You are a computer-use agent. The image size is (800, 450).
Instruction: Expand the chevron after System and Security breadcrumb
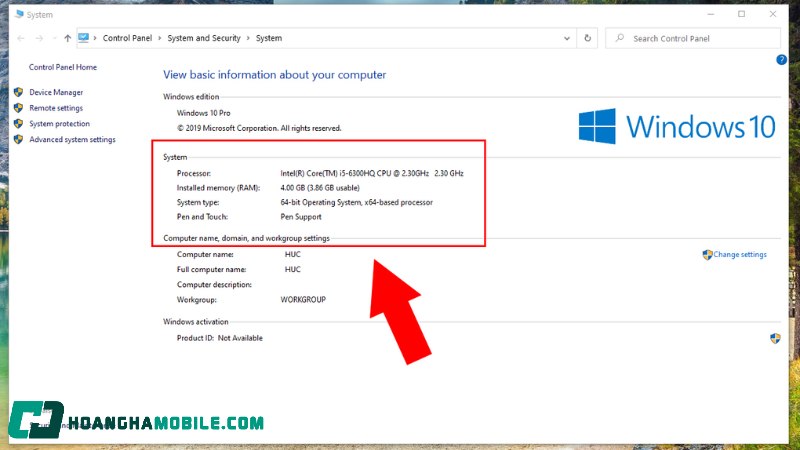[x=248, y=38]
